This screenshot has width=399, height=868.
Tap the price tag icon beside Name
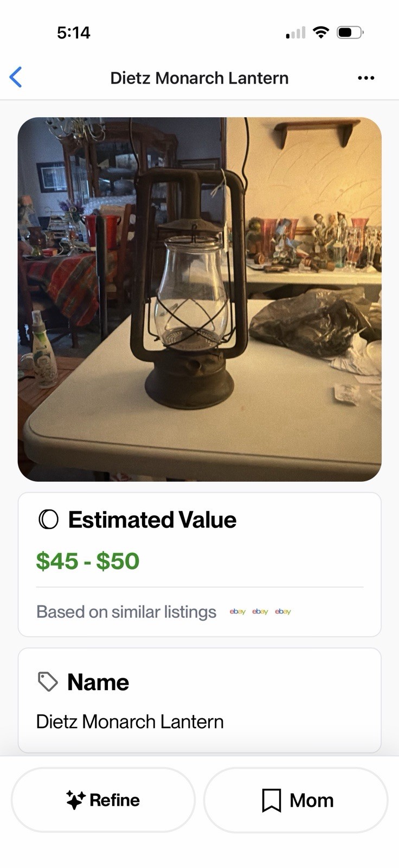point(48,682)
